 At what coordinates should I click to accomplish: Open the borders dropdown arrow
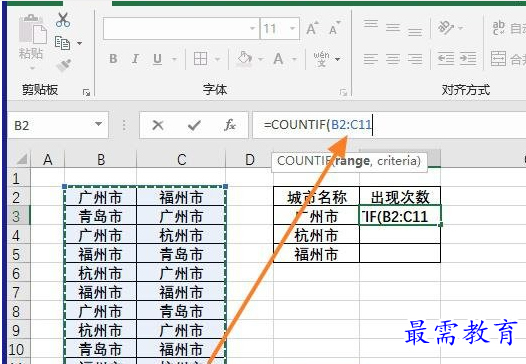pyautogui.click(x=217, y=59)
